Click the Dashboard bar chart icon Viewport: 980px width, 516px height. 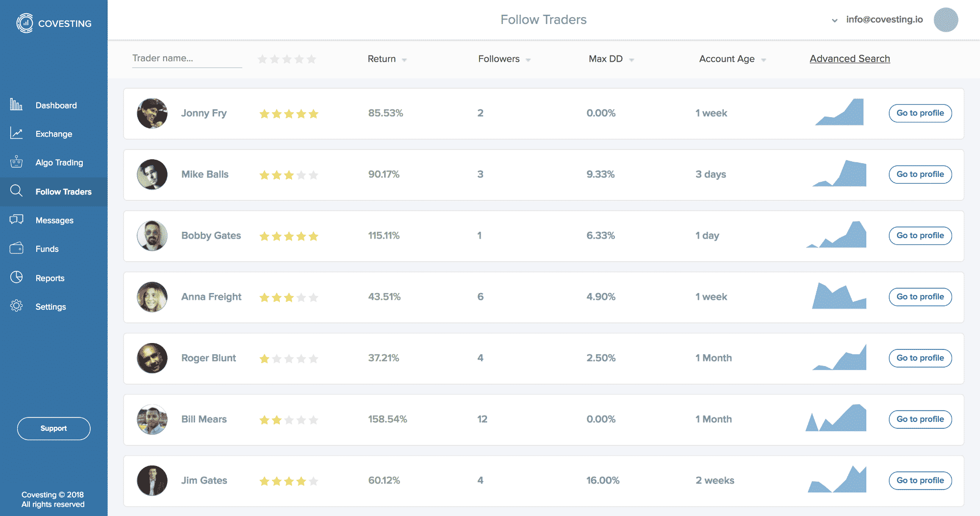pyautogui.click(x=16, y=104)
